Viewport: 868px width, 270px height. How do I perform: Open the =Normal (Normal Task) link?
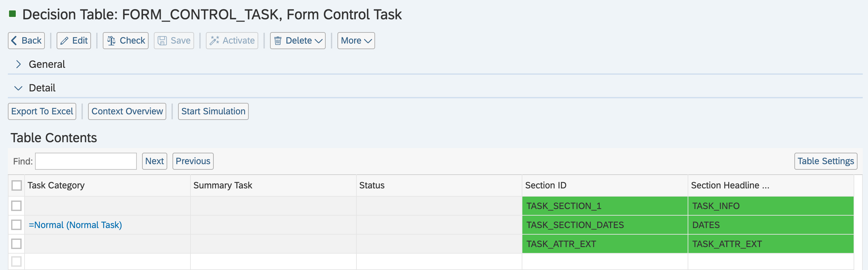click(75, 225)
